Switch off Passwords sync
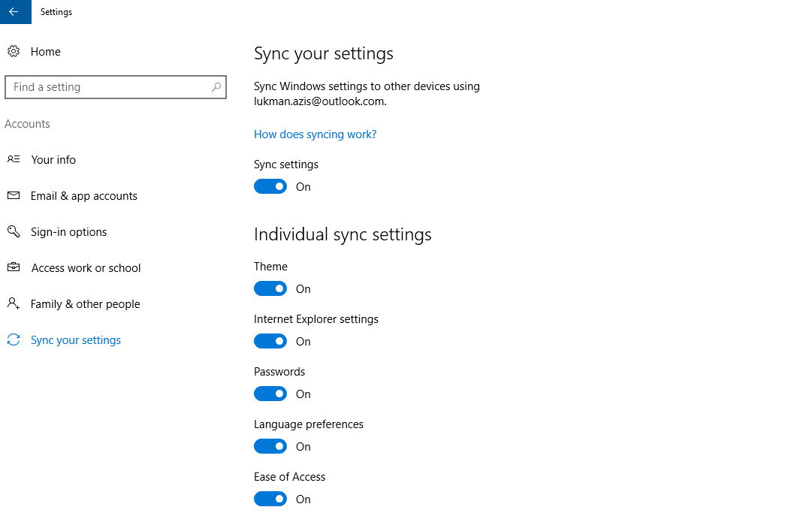The width and height of the screenshot is (812, 516). (x=270, y=394)
